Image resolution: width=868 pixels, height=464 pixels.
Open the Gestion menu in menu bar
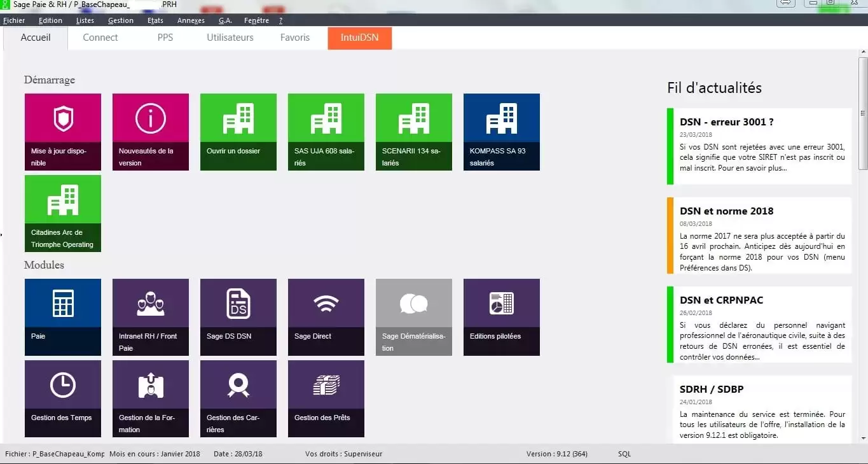pyautogui.click(x=120, y=20)
